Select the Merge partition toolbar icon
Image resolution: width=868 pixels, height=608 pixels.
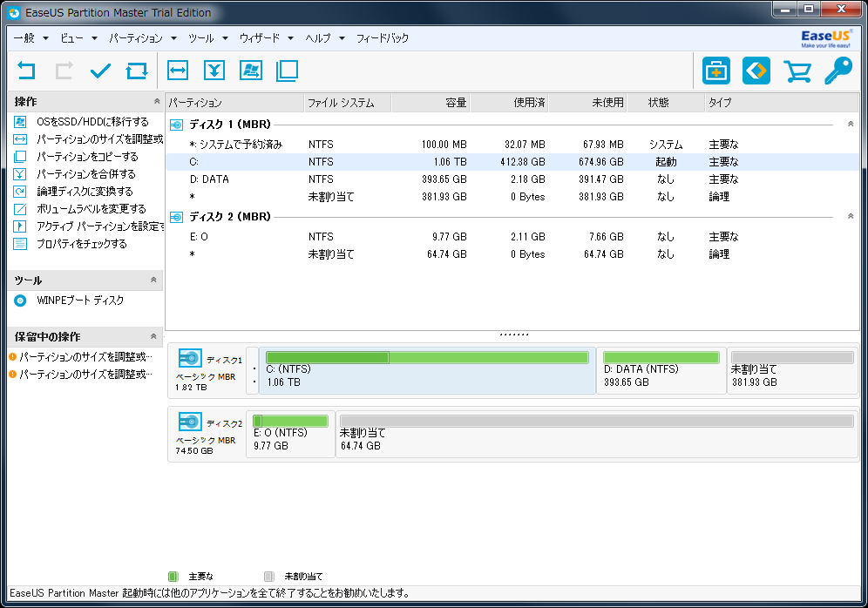[214, 71]
